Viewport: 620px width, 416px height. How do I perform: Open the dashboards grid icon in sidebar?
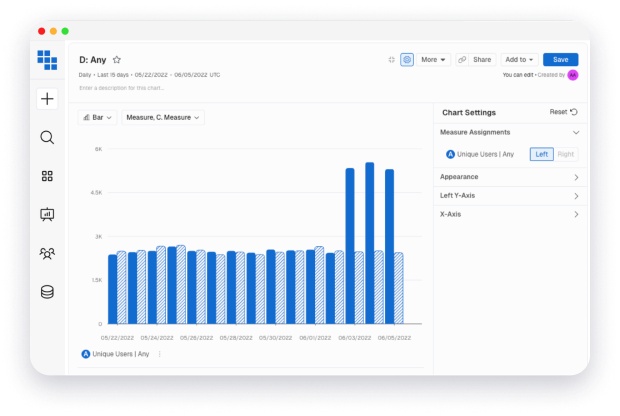[47, 176]
